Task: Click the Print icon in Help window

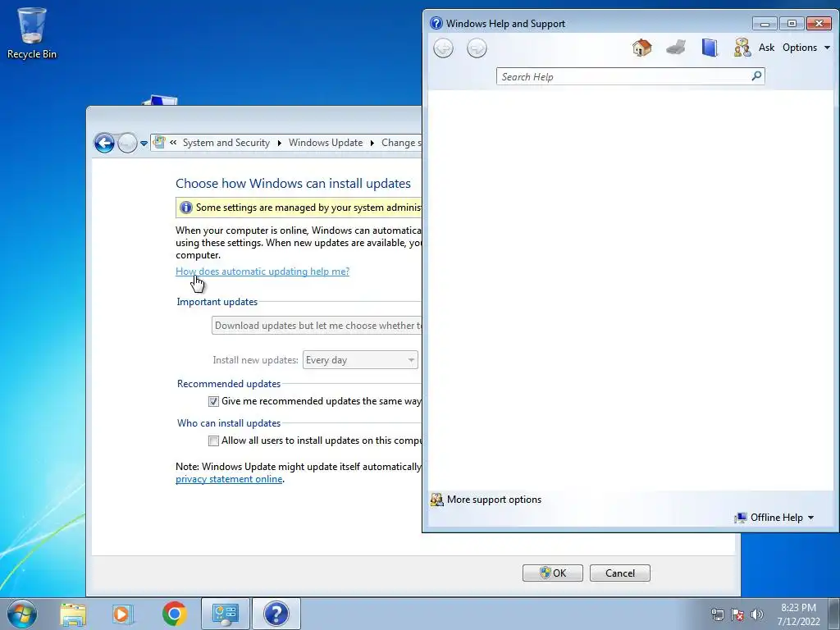Action: point(676,48)
